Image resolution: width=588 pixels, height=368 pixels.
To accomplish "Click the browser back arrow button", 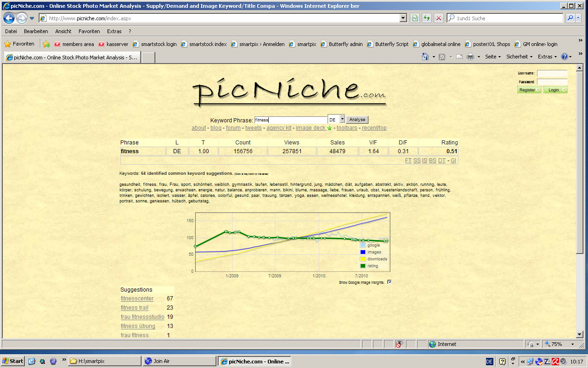I will (9, 18).
